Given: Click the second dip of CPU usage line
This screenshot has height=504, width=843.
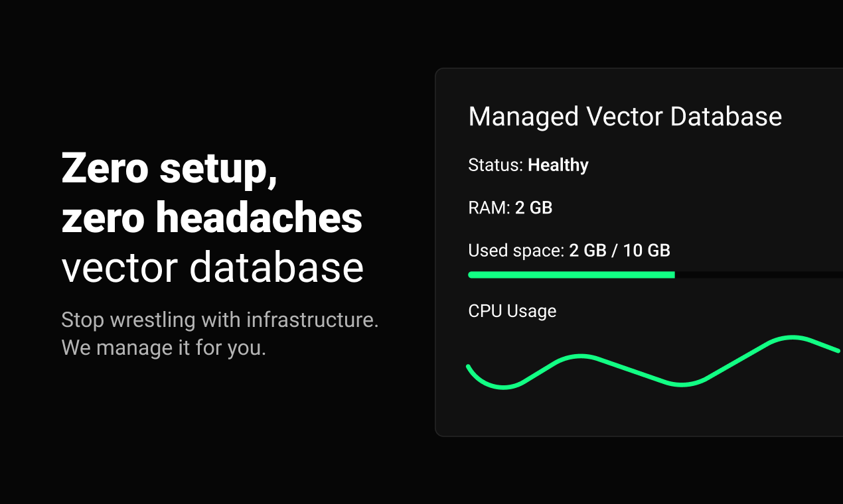Looking at the screenshot, I should [680, 384].
